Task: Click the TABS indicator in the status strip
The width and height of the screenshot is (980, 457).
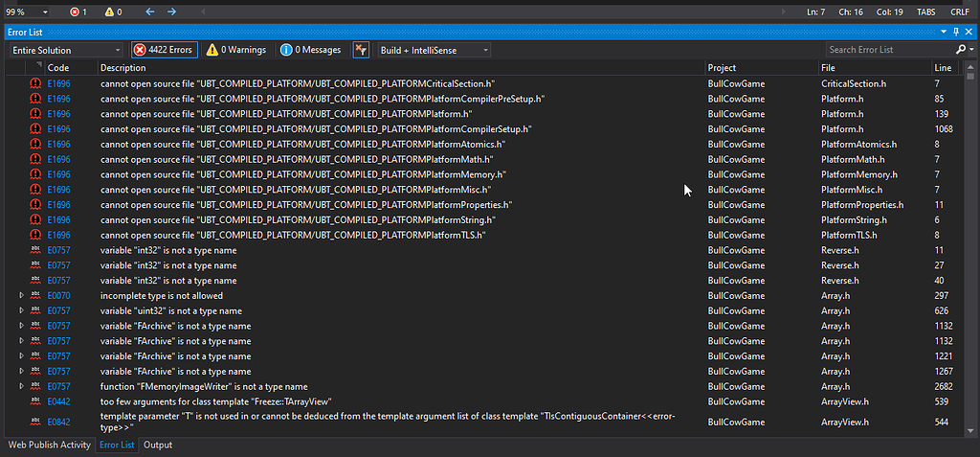Action: tap(926, 11)
